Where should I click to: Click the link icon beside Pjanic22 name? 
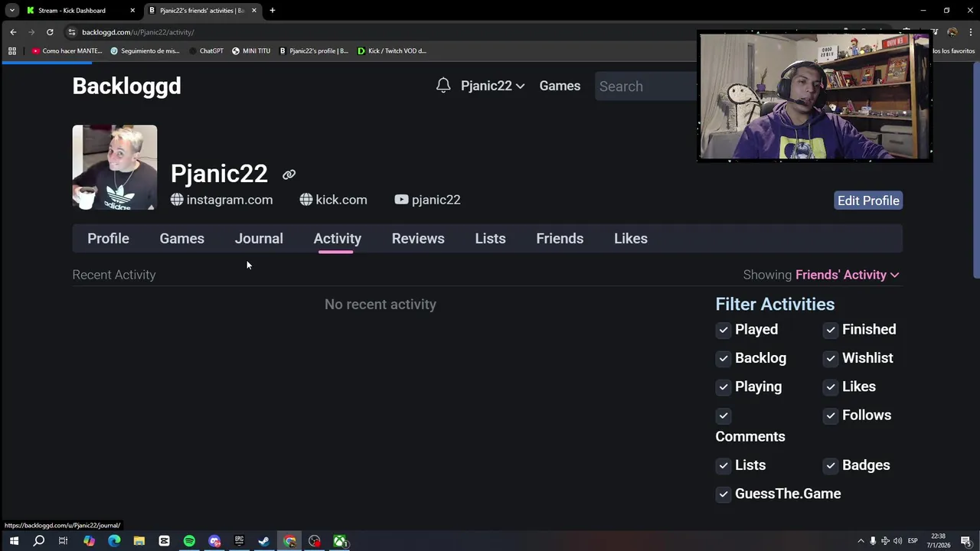(289, 174)
